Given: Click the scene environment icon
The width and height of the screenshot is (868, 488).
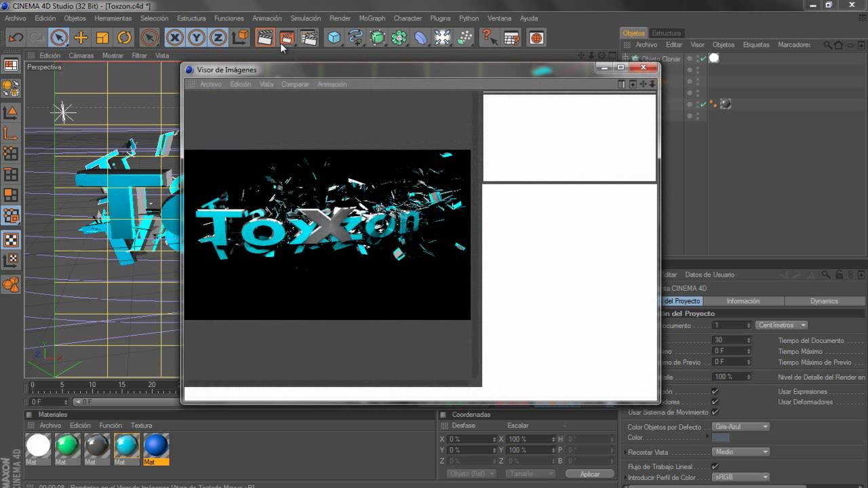Looking at the screenshot, I should 443,38.
